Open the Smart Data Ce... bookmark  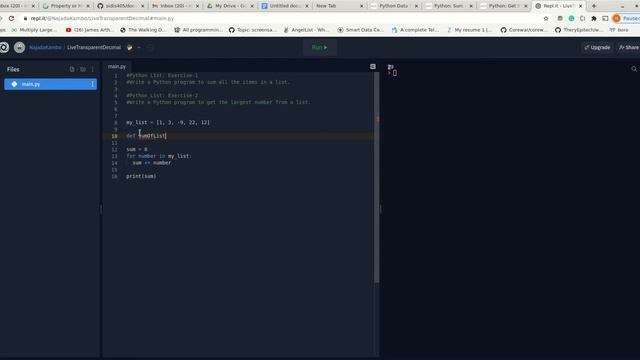click(360, 30)
